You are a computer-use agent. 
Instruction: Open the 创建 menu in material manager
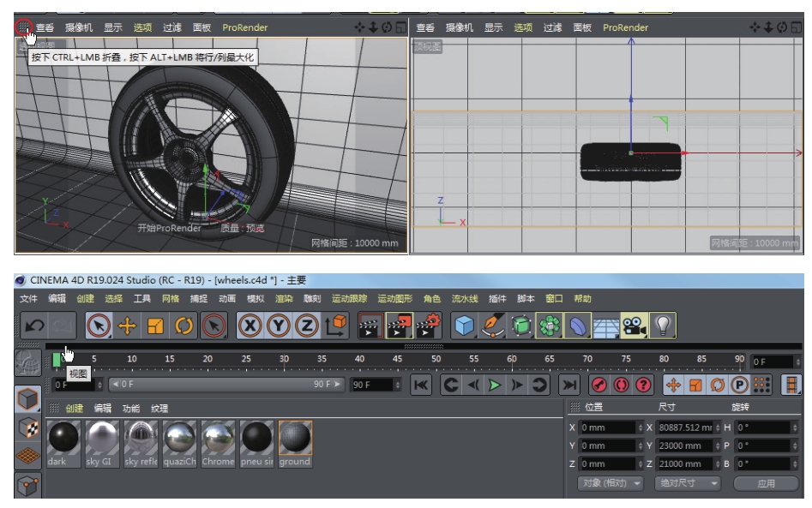coord(75,409)
